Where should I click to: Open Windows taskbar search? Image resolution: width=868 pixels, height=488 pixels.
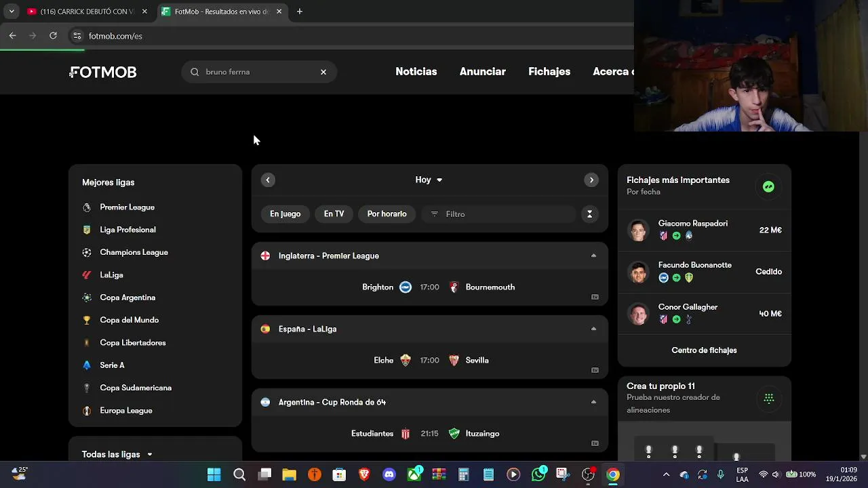tap(239, 474)
